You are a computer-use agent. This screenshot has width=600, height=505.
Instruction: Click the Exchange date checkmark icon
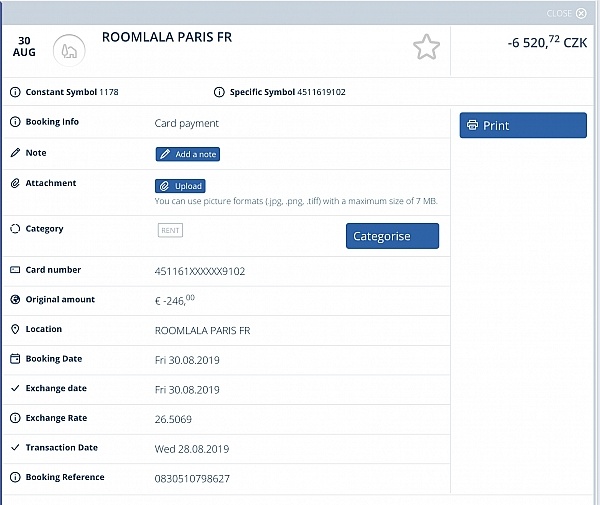[x=15, y=388]
